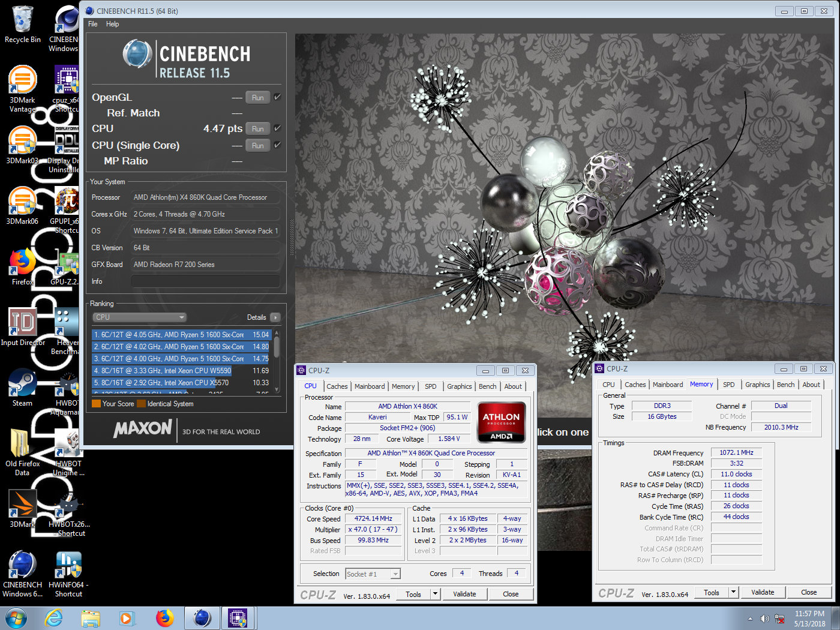Show hidden system tray icons
The width and height of the screenshot is (840, 630).
pos(750,619)
